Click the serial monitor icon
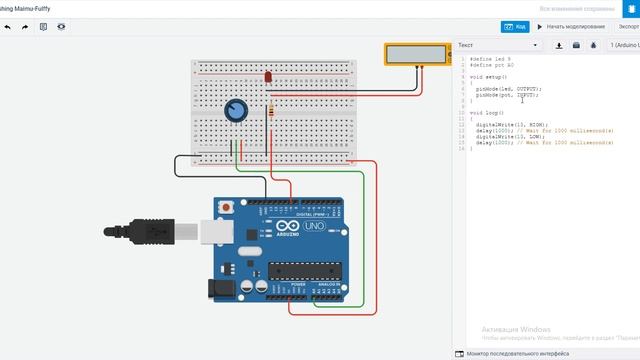 tap(459, 354)
